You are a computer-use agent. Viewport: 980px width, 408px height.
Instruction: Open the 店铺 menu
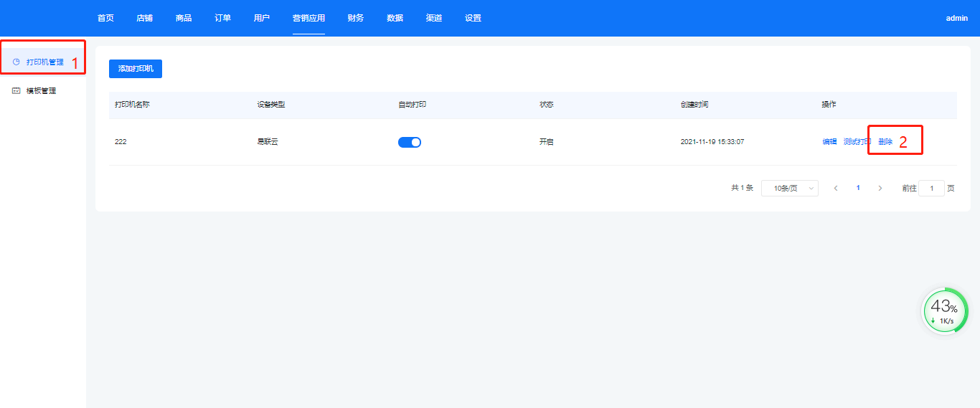[144, 18]
